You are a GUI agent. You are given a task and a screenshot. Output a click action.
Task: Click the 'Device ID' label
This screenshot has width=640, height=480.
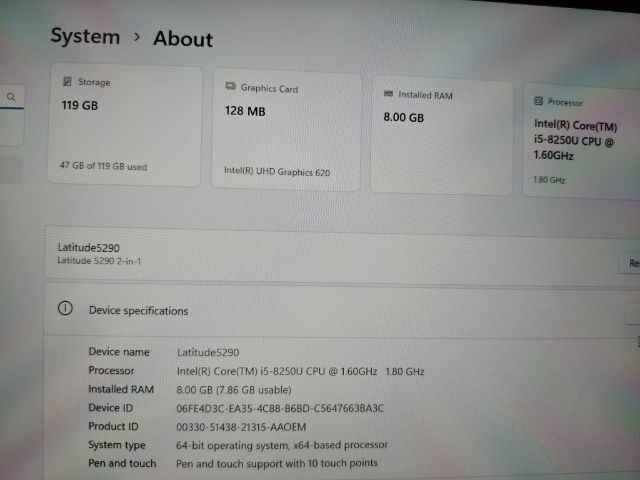coord(111,408)
